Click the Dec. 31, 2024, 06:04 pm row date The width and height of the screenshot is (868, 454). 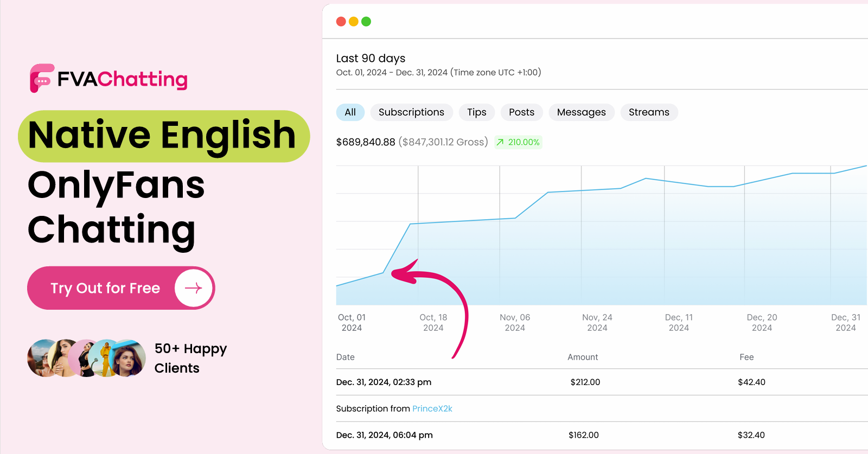coord(384,435)
